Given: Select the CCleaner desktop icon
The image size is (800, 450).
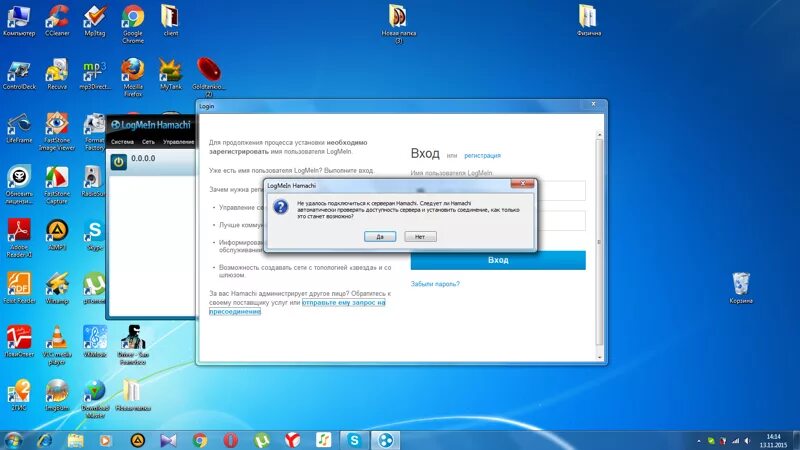Looking at the screenshot, I should pos(57,20).
